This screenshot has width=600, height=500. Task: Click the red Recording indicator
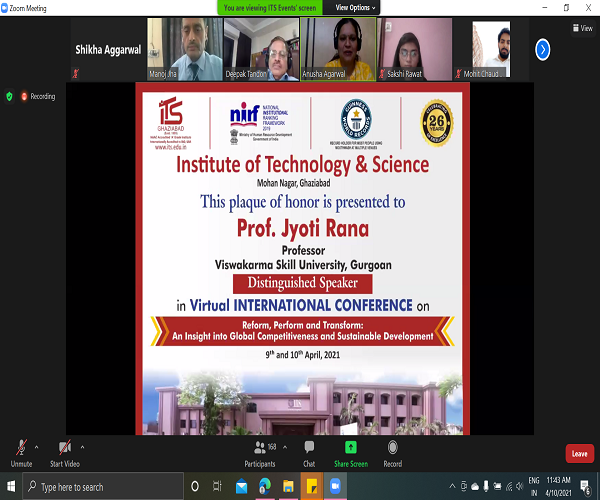tap(38, 96)
